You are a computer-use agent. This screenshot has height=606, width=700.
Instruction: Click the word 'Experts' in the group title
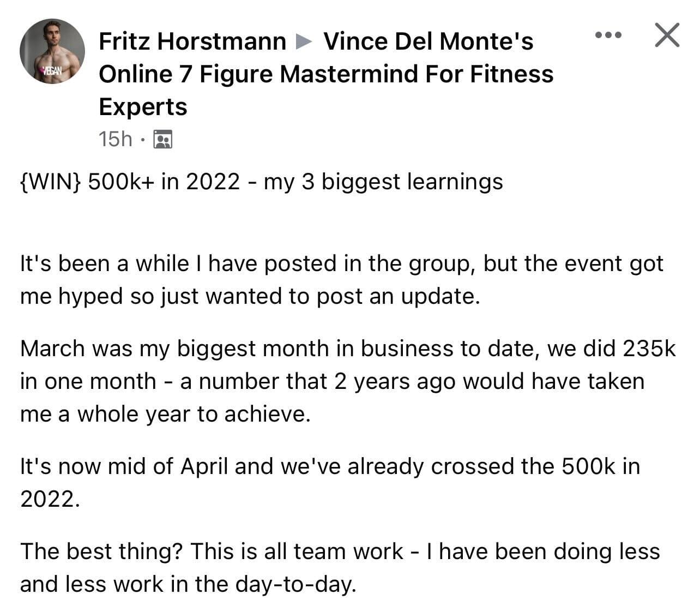click(x=143, y=107)
